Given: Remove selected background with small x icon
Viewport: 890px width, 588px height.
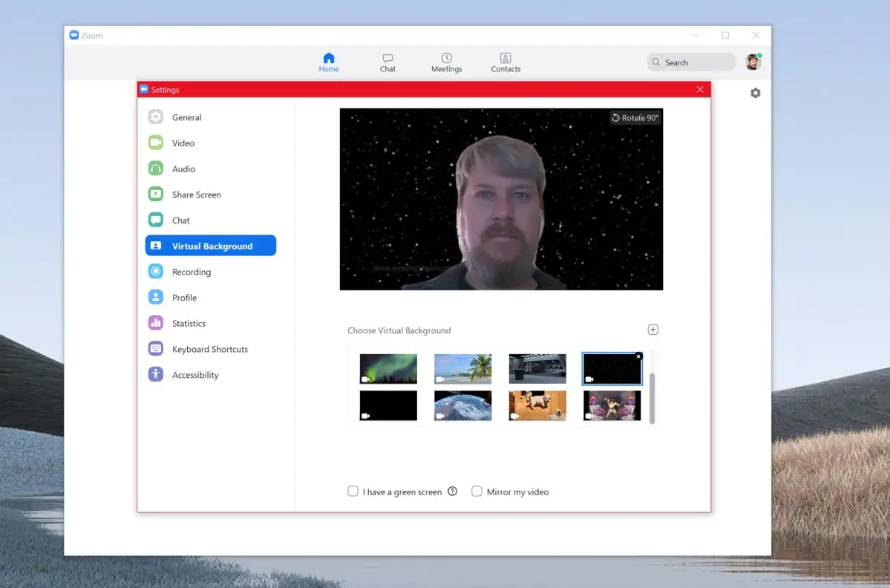Looking at the screenshot, I should coord(638,356).
